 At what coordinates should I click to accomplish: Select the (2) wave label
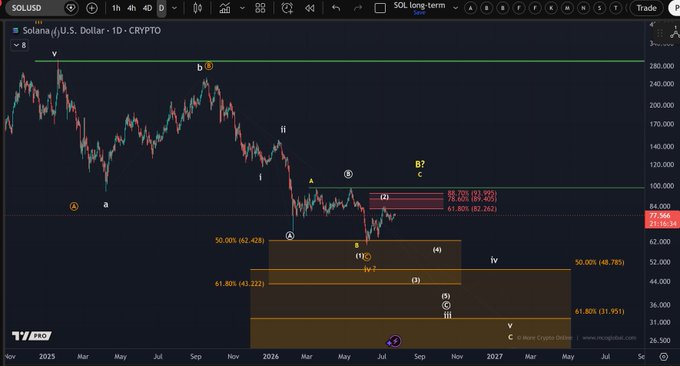pyautogui.click(x=385, y=197)
